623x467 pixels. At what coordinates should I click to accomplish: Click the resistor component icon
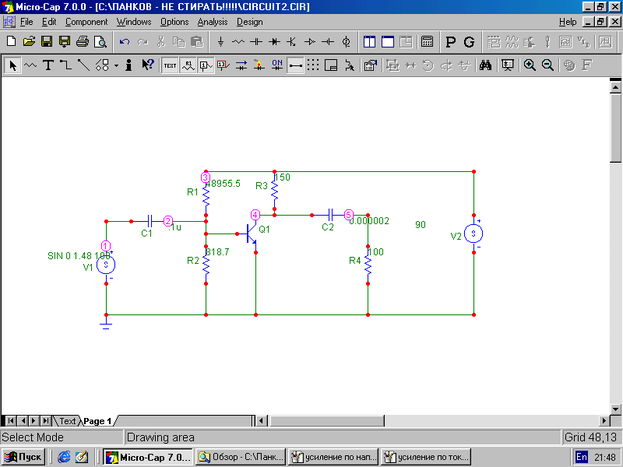point(238,42)
